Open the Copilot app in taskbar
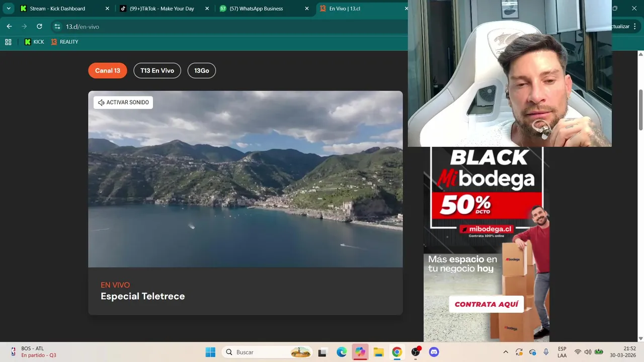This screenshot has height=362, width=644. (x=360, y=352)
